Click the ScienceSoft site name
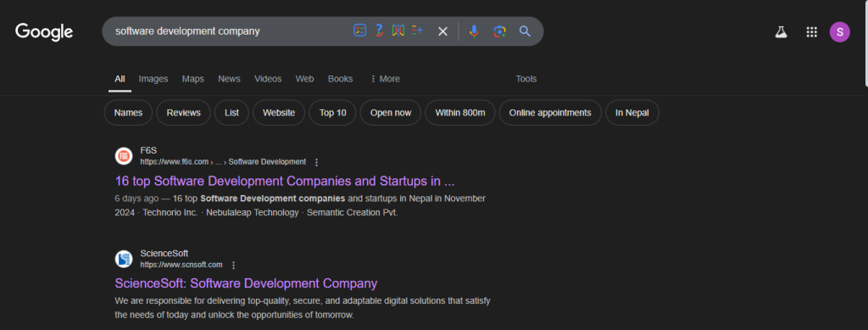The image size is (868, 330). click(x=164, y=254)
